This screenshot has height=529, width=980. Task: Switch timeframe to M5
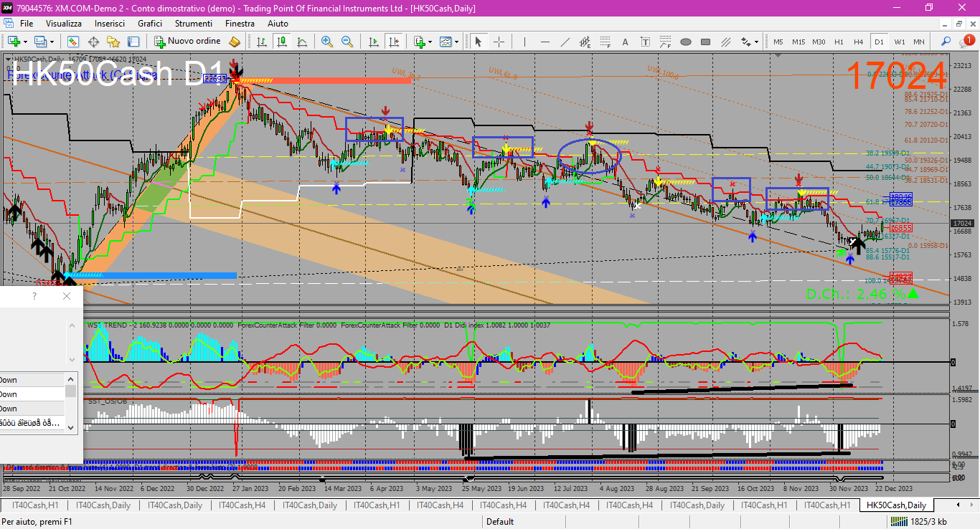click(x=778, y=42)
